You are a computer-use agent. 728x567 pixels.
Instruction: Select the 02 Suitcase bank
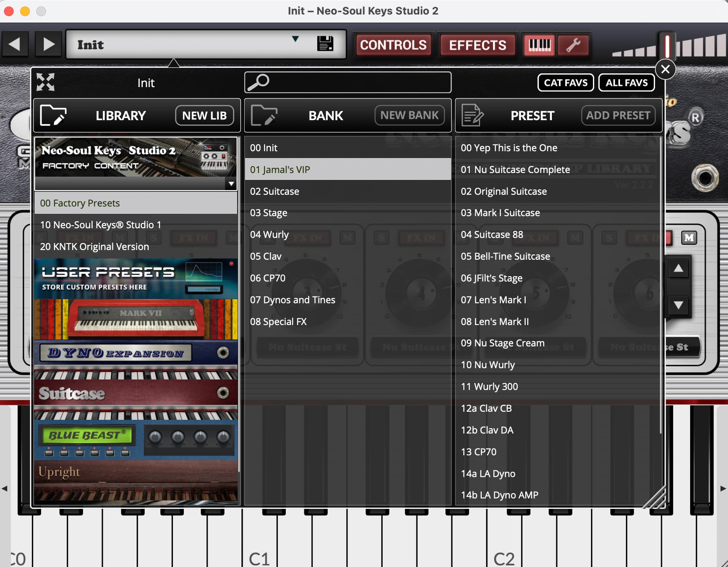(348, 191)
